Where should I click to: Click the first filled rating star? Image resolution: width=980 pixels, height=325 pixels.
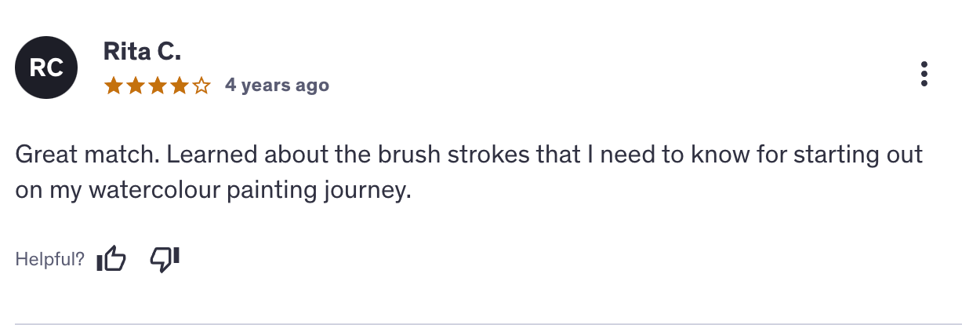114,86
